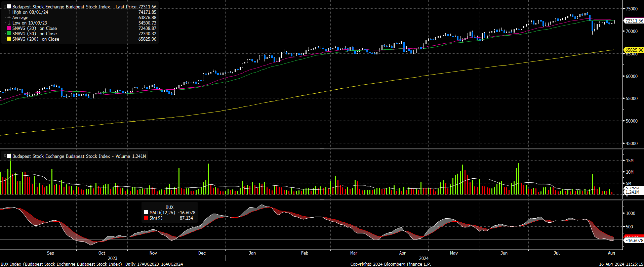Click the '2024' year label on time axis
The image size is (644, 267).
tap(424, 258)
